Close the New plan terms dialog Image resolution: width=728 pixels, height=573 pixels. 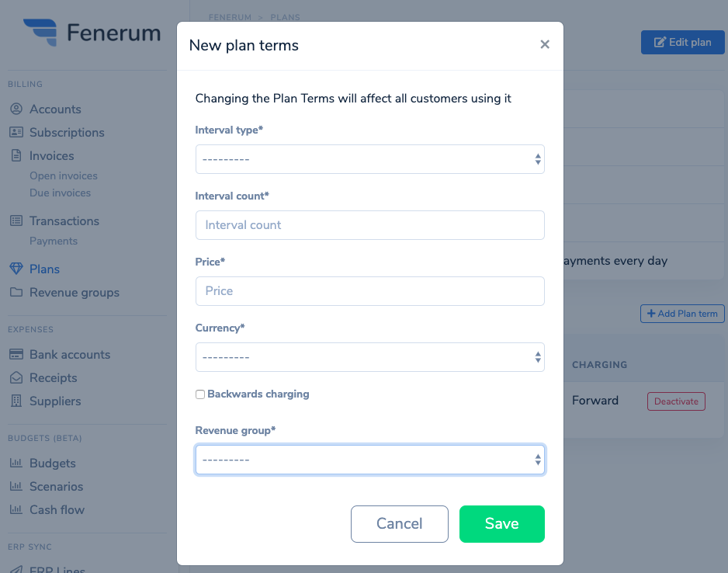point(545,44)
